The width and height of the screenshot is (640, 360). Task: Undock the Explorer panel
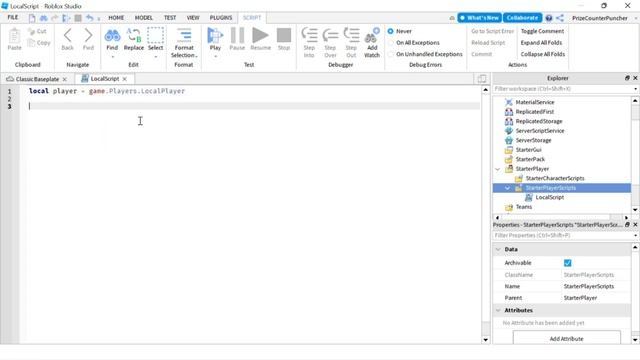click(x=627, y=78)
